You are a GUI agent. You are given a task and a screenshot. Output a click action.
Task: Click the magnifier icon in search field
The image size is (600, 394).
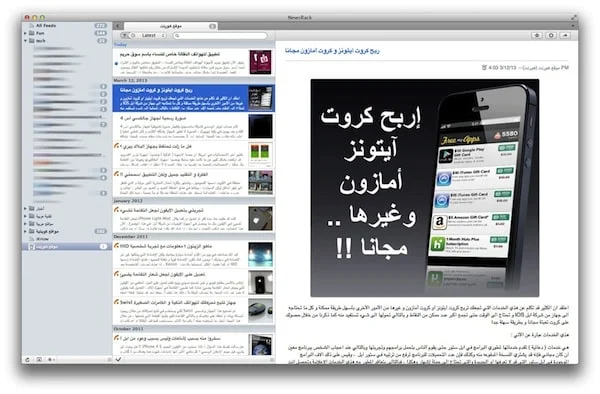pyautogui.click(x=177, y=36)
